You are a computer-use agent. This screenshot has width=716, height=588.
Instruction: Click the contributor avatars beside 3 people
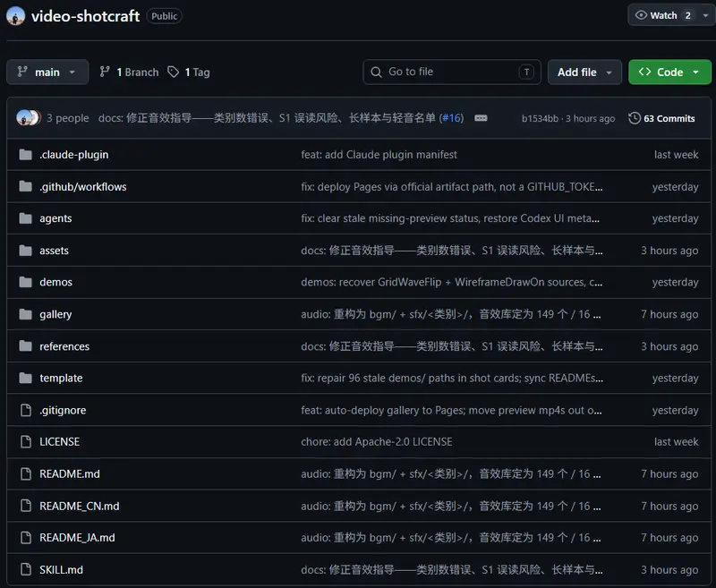(29, 118)
